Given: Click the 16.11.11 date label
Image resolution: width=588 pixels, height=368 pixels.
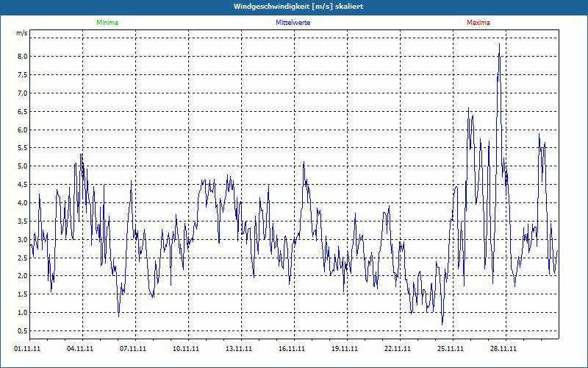Looking at the screenshot, I should pos(292,349).
